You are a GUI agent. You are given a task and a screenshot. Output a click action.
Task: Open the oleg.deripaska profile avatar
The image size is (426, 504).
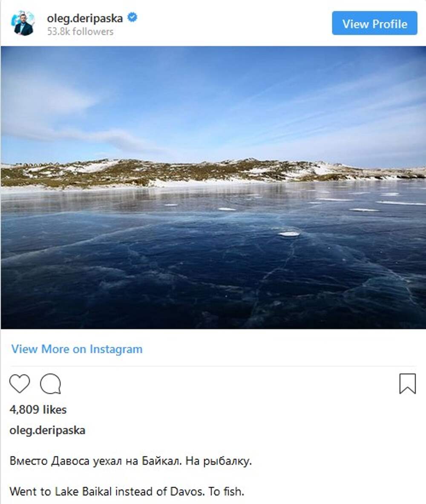pos(23,24)
